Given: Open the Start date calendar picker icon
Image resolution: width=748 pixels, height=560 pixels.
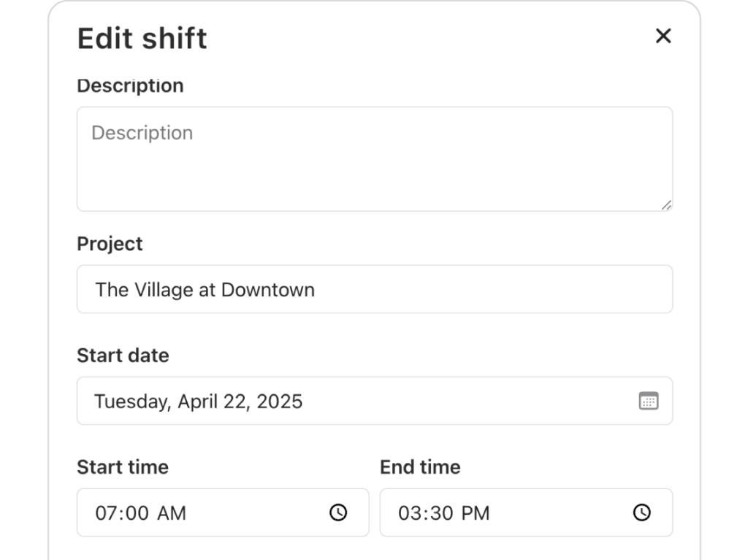Looking at the screenshot, I should tap(648, 401).
